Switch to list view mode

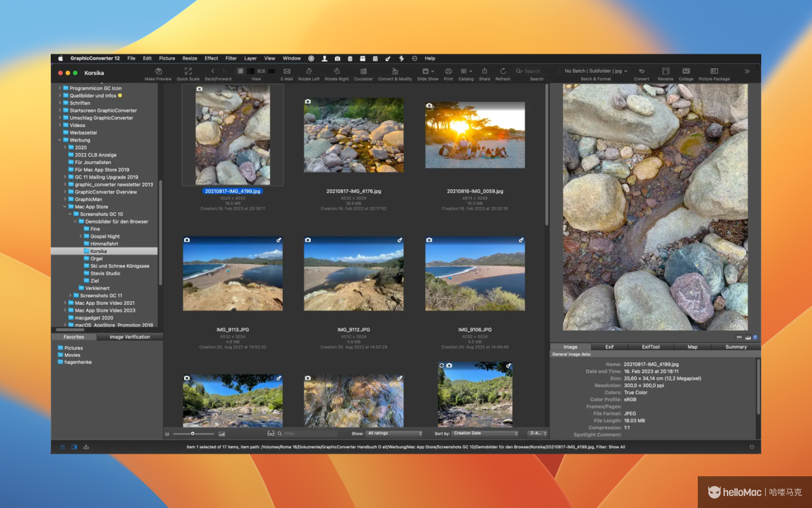pos(251,71)
